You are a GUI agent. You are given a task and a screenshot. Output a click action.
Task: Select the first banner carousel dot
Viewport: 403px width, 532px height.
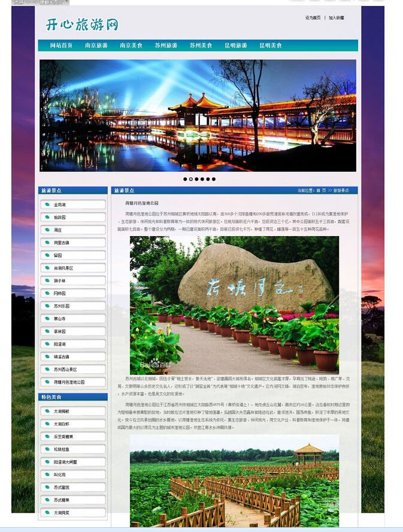pos(185,179)
